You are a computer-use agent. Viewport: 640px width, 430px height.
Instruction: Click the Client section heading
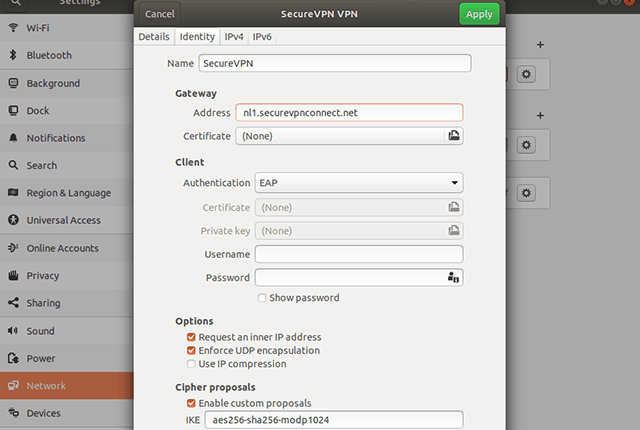189,162
